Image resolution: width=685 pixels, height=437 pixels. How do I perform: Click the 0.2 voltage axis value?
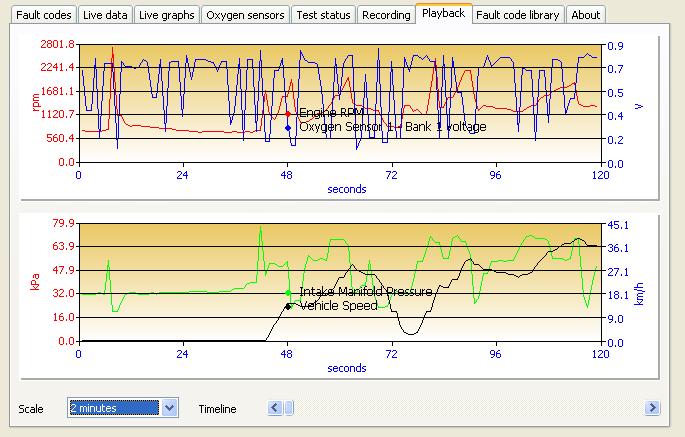point(615,140)
